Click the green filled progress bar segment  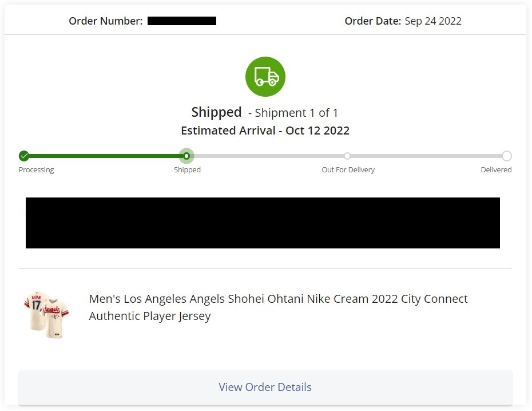click(x=105, y=156)
